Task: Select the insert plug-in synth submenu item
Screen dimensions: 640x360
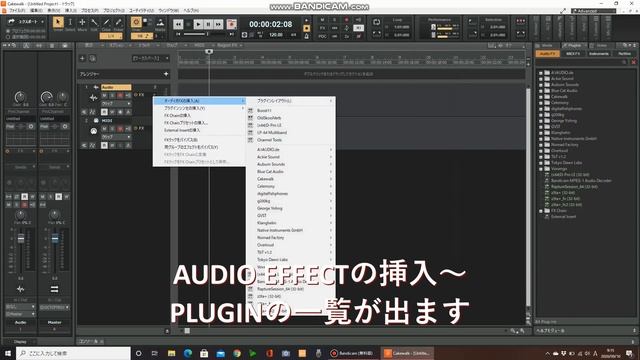Action: [199, 108]
